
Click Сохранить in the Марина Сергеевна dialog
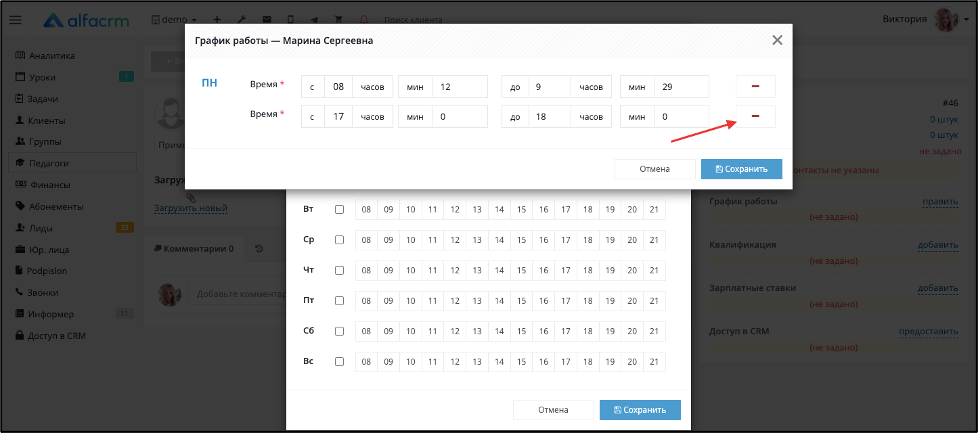[741, 168]
